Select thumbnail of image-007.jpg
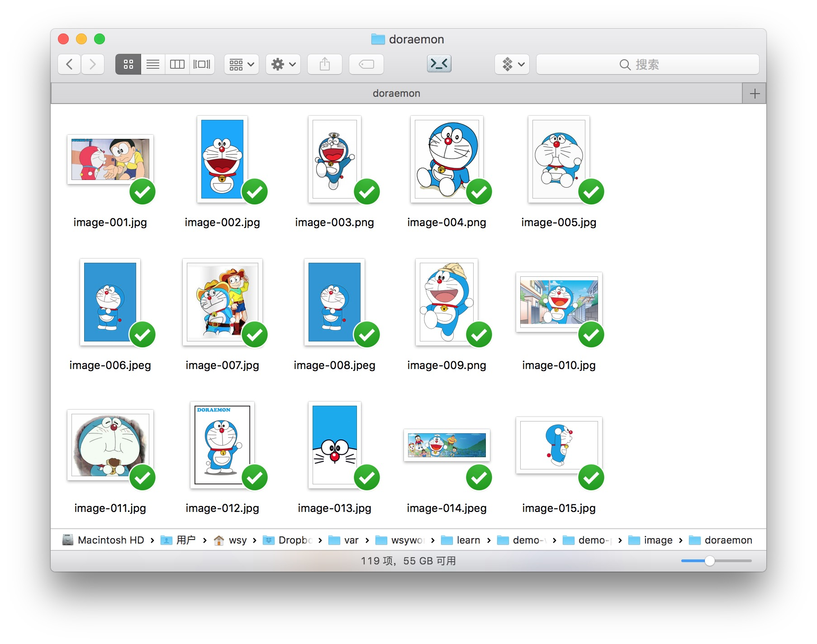Screen dimensions: 817x644 [x=222, y=302]
